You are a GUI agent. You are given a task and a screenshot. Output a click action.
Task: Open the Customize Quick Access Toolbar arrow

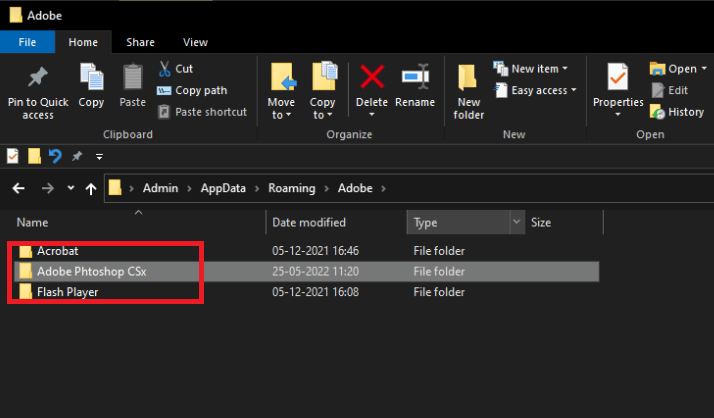point(99,157)
